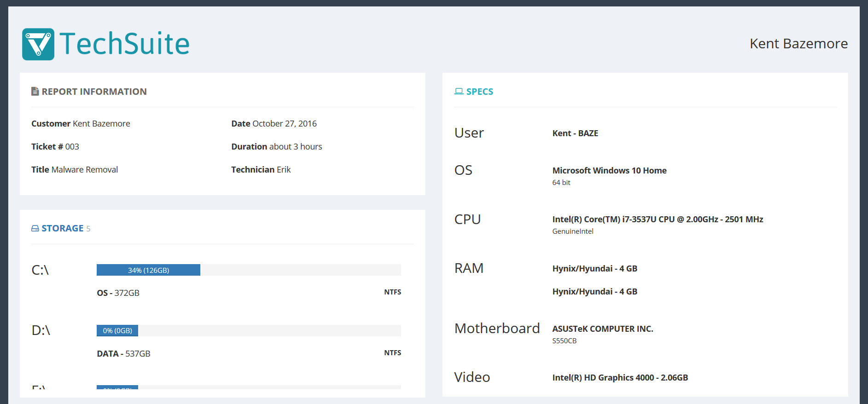
Task: Select the first Hynix/Hyundai - 4 GB entry
Action: tap(594, 268)
